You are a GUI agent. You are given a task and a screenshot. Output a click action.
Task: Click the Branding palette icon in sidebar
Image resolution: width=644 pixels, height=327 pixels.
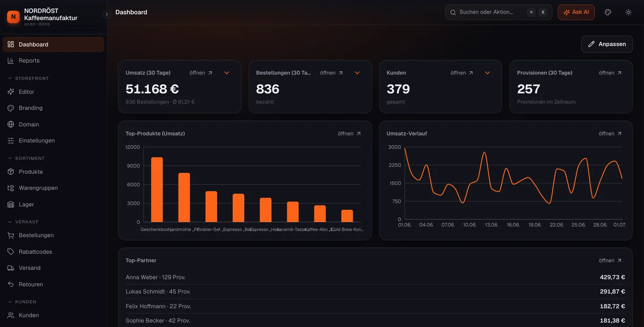pos(11,108)
